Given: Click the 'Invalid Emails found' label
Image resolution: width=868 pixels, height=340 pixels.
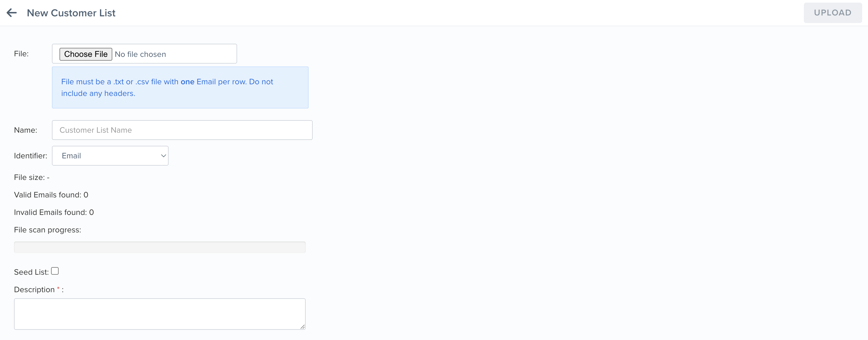Looking at the screenshot, I should point(54,212).
